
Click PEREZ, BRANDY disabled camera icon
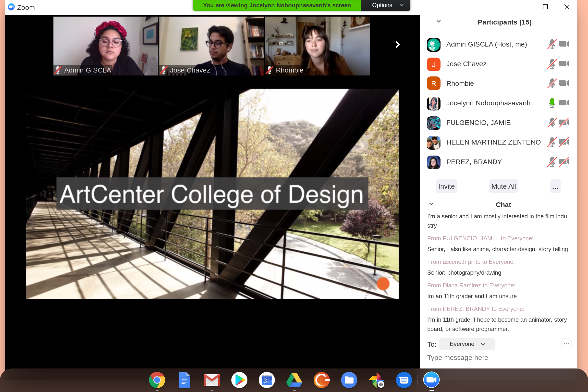[564, 161]
